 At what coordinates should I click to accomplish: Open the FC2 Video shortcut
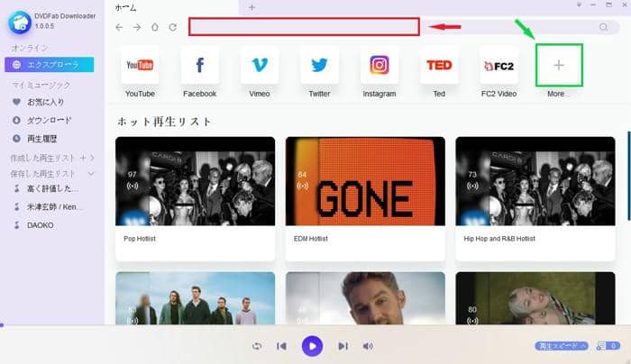[498, 65]
